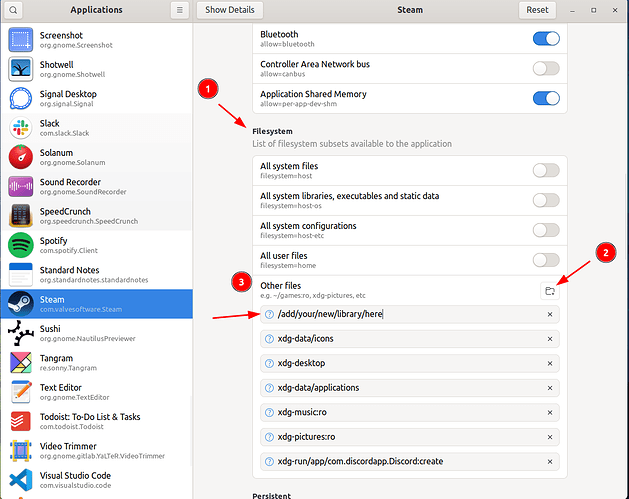Open the hamburger menu in Applications header

(x=180, y=10)
